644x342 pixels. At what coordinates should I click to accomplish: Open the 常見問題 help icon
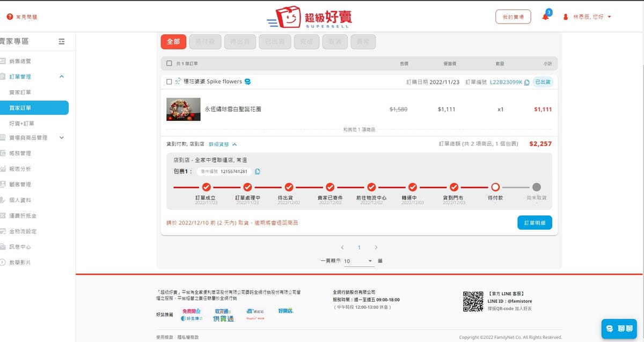[x=9, y=16]
